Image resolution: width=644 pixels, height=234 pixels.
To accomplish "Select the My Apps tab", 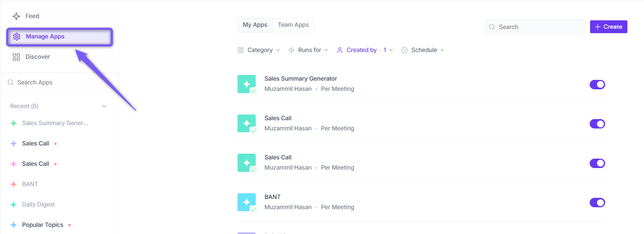I will click(x=255, y=25).
